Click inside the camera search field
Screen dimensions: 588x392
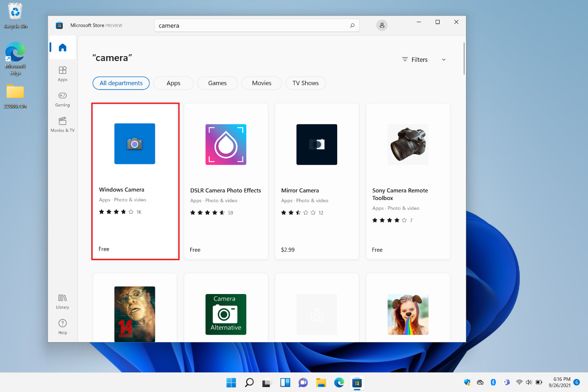245,25
